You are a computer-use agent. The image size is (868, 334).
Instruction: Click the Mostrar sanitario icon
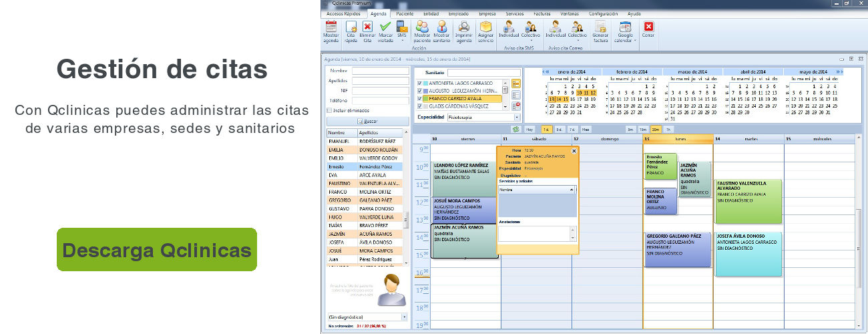441,31
